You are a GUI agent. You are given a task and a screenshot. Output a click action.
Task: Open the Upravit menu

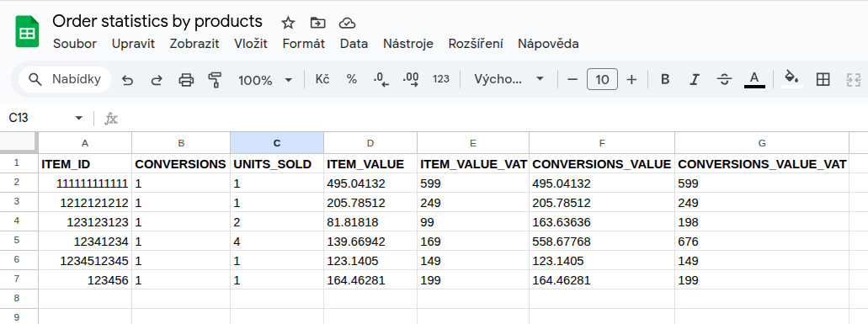click(133, 44)
